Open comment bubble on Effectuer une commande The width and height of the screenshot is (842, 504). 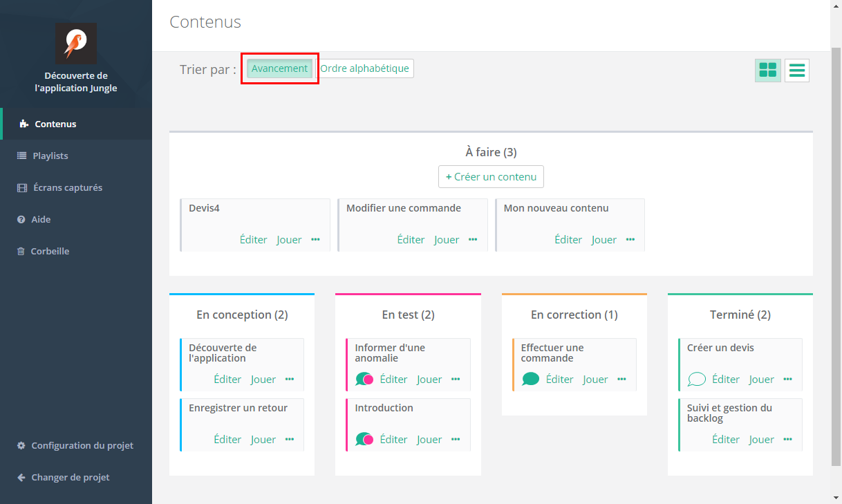tap(530, 379)
